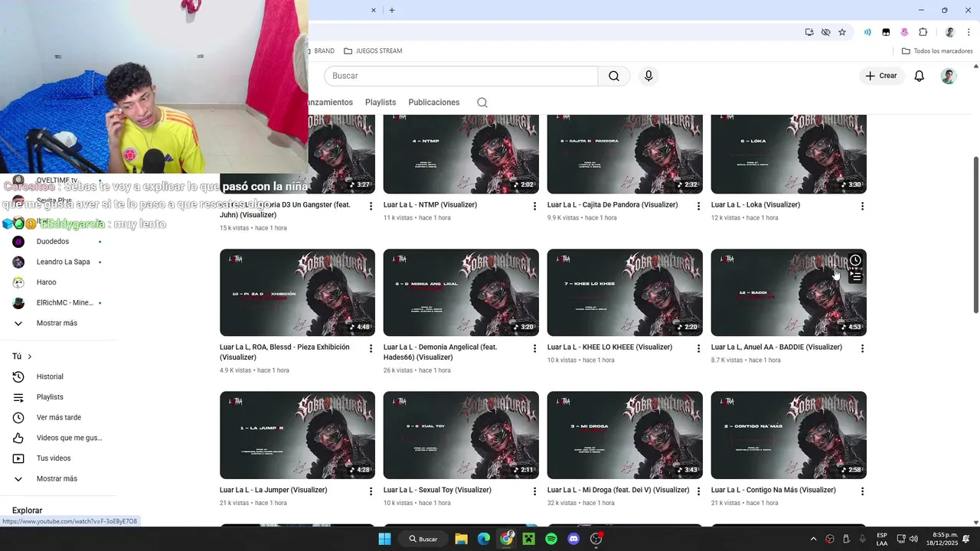Play the Demonia Angelical video thumbnail
The width and height of the screenshot is (980, 551).
point(461,292)
